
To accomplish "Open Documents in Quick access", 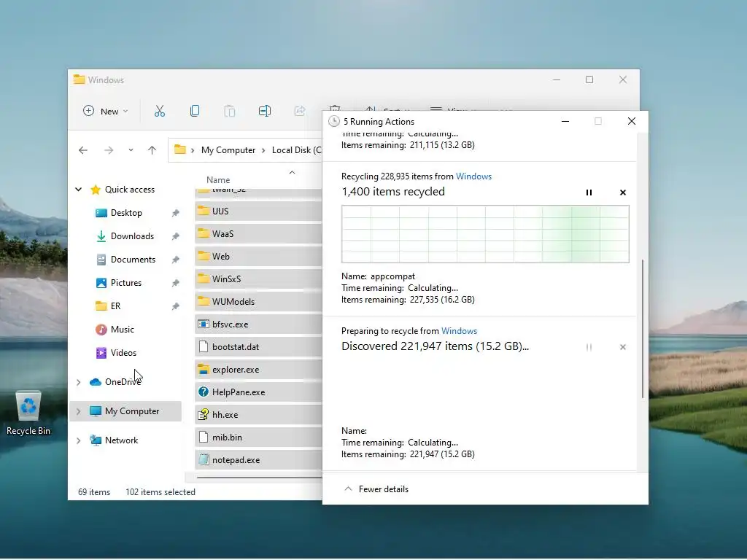I will tap(133, 260).
